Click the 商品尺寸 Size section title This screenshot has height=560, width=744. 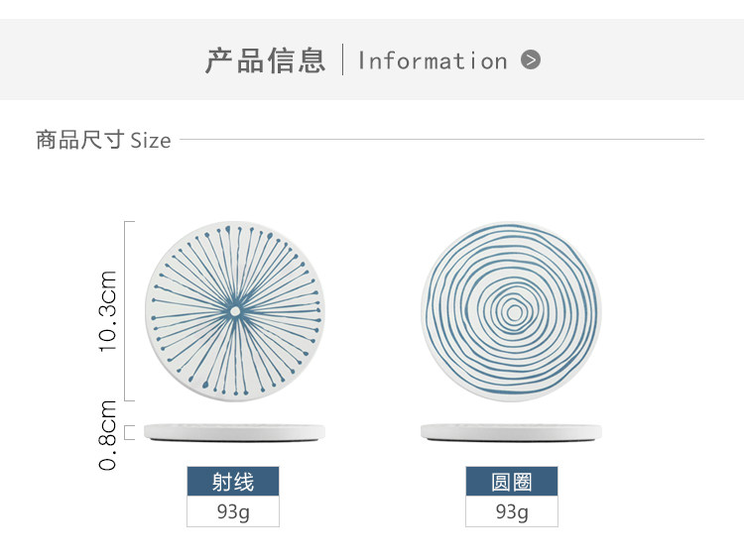[x=103, y=140]
